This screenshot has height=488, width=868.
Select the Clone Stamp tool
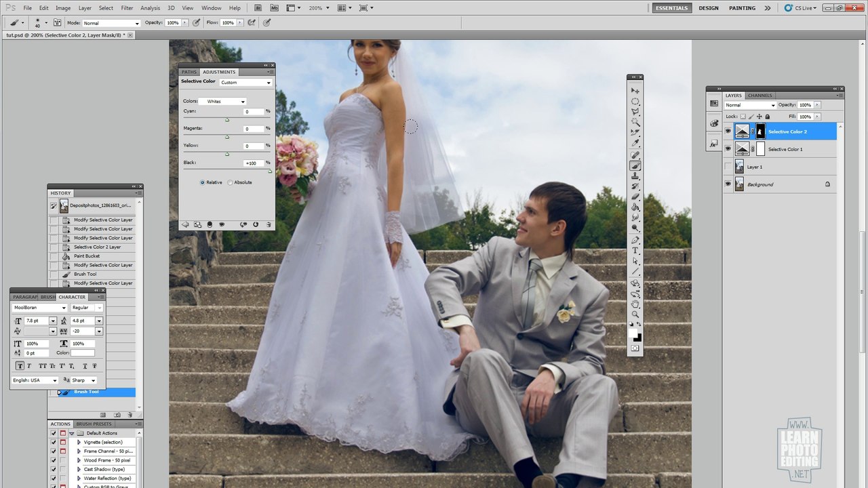635,176
